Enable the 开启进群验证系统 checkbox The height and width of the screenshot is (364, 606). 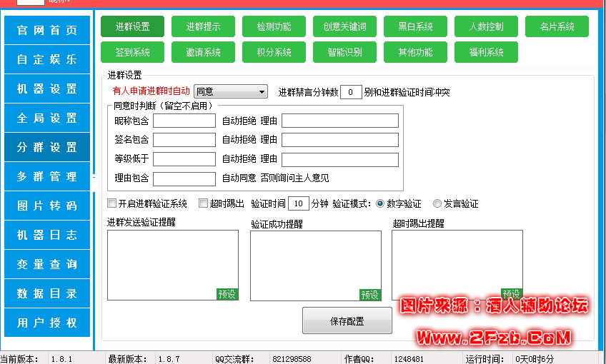point(112,203)
